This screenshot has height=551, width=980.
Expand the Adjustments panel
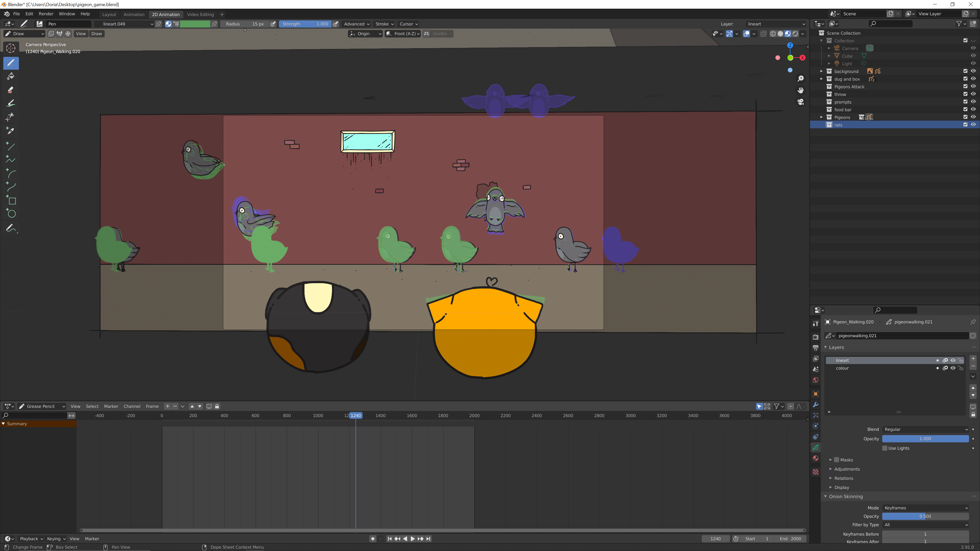coord(847,469)
